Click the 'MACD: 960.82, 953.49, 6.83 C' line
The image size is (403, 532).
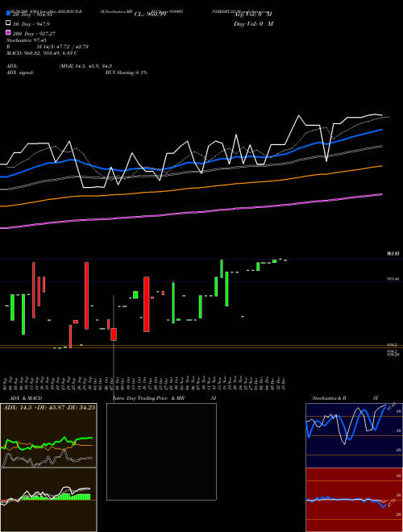click(x=42, y=53)
